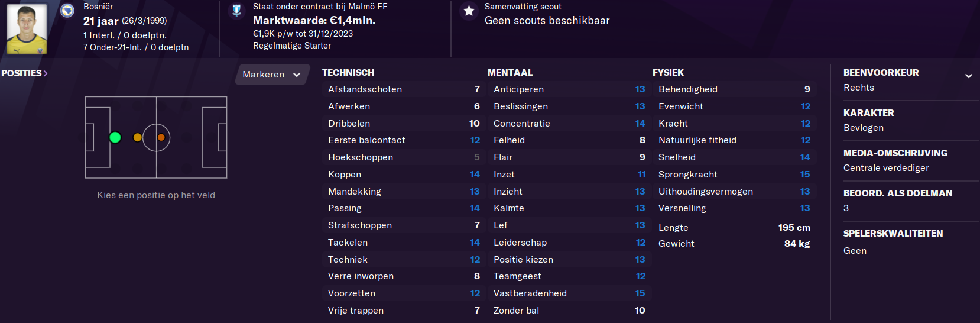
Task: Click the scout summary star icon
Action: (x=469, y=11)
